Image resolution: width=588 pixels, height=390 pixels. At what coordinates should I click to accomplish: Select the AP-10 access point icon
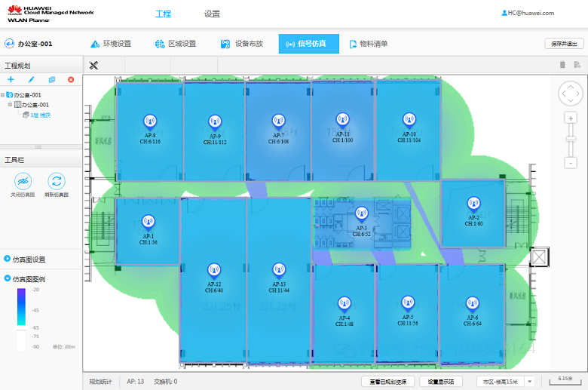point(409,120)
